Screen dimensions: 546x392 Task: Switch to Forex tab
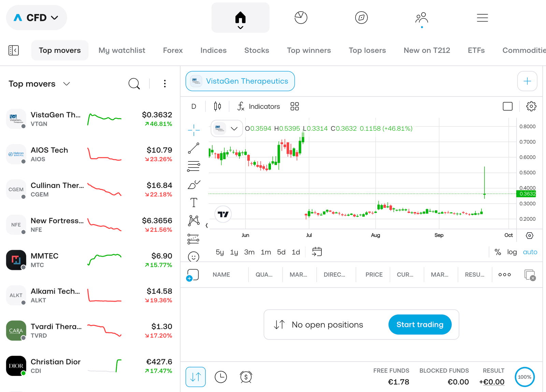tap(173, 50)
